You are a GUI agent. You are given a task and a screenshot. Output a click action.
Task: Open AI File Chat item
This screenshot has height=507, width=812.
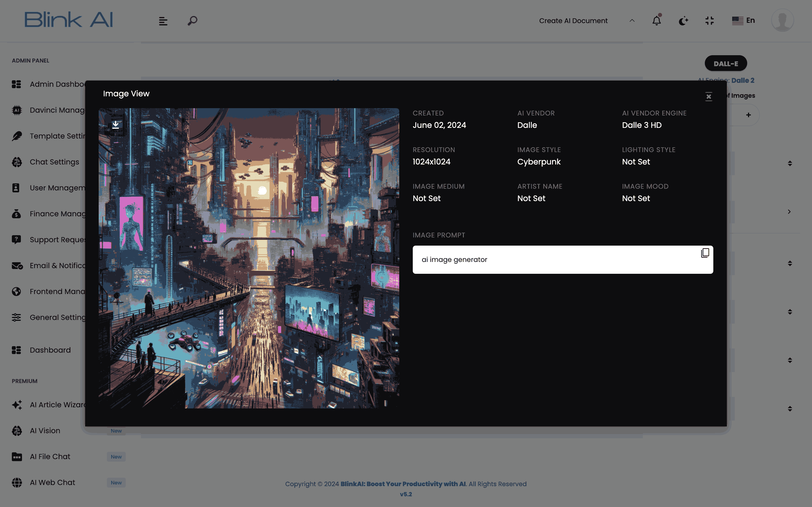click(50, 456)
